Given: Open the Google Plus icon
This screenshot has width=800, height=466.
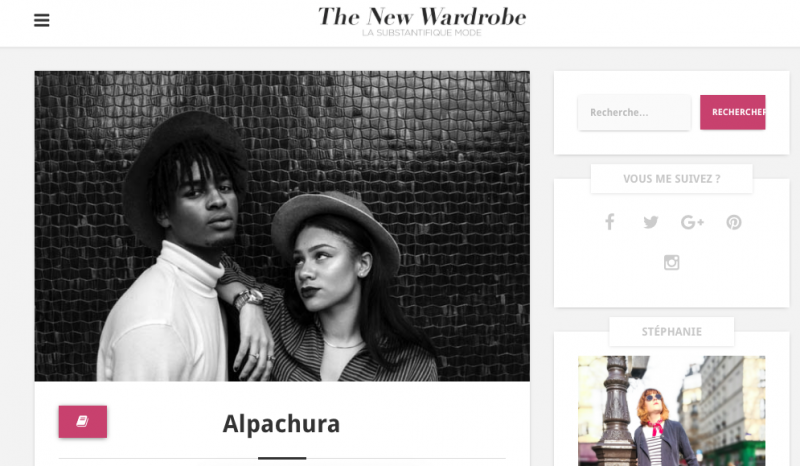Looking at the screenshot, I should tap(692, 222).
